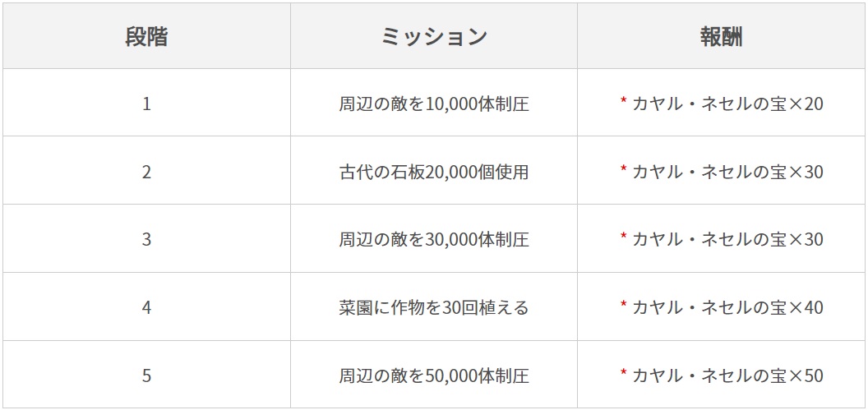Click mission text 古代の石板20,000個使用
Screen dimensions: 868x410
point(433,172)
